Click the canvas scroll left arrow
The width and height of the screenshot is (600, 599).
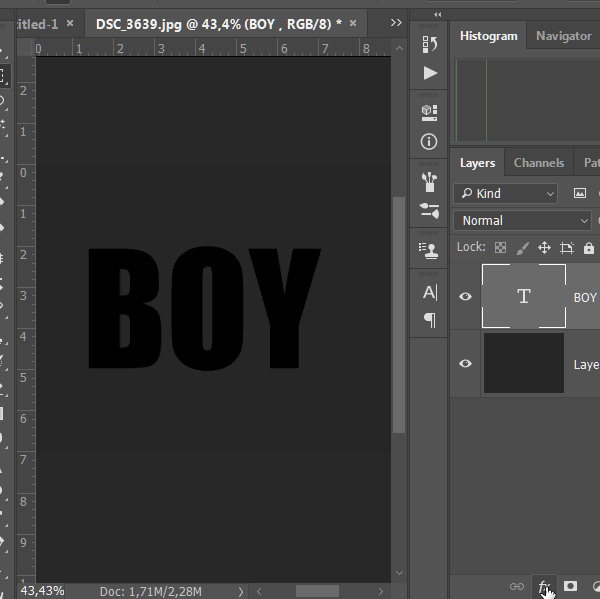(259, 592)
